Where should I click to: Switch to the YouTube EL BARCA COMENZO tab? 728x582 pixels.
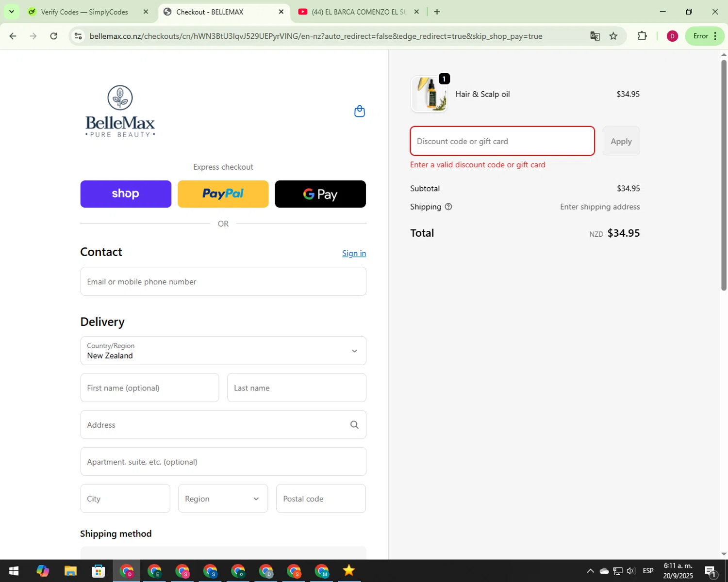point(359,12)
